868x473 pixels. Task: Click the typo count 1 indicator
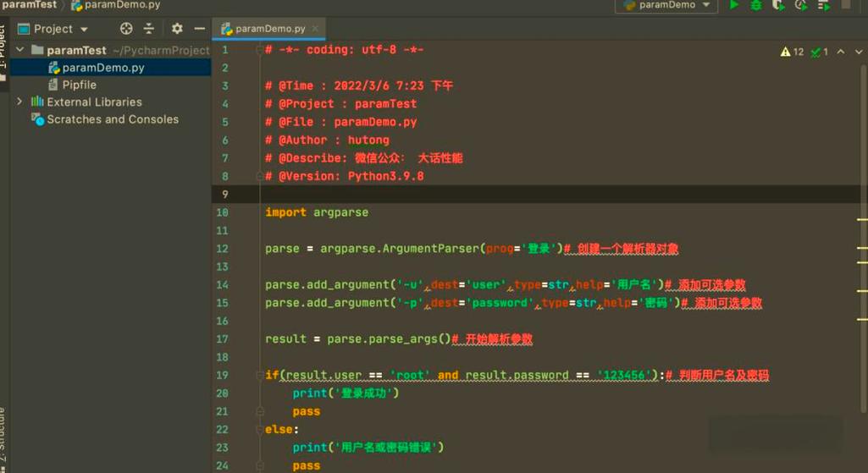pyautogui.click(x=819, y=52)
